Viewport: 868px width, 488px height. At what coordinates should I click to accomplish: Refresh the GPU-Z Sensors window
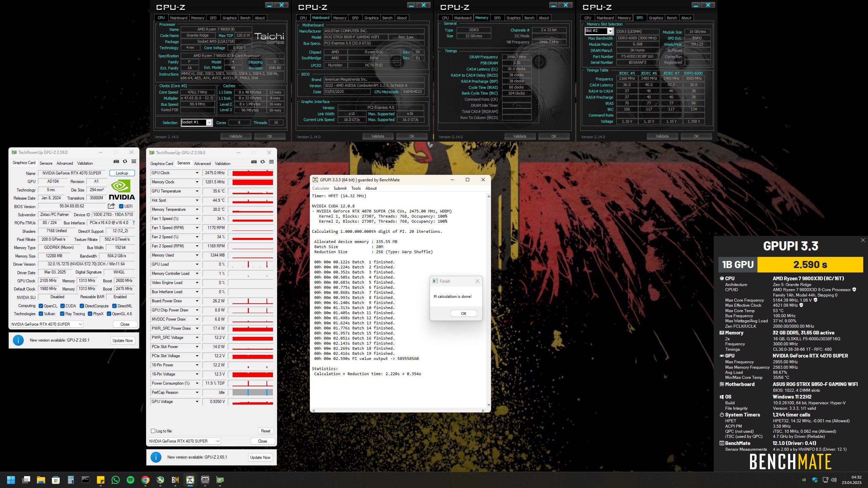(262, 162)
